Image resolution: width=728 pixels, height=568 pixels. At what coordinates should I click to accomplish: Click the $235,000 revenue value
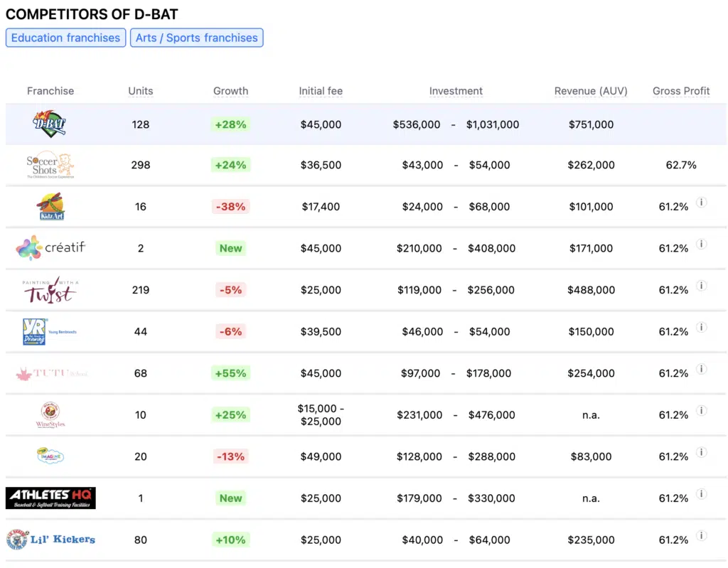(591, 540)
